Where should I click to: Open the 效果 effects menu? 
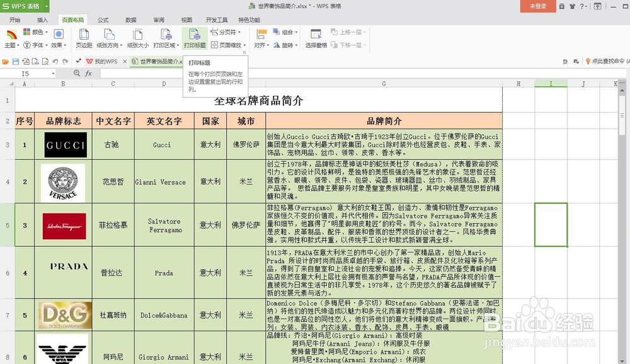pos(59,39)
